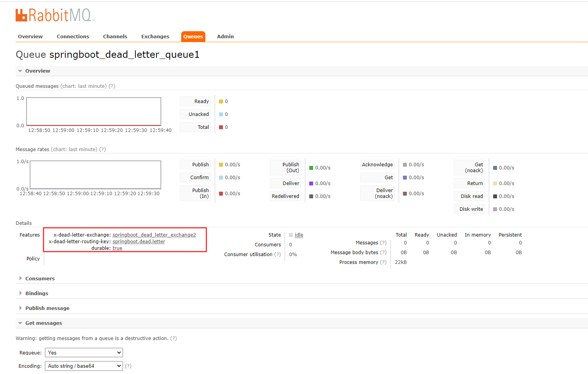This screenshot has width=588, height=374.
Task: Click the Consumer utilisation value 0%
Action: point(293,254)
